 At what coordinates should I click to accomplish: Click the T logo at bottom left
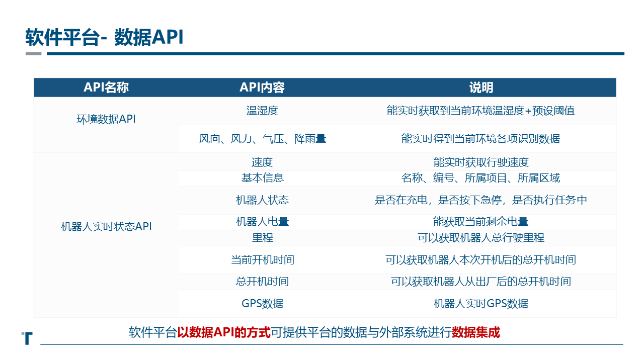tap(28, 338)
